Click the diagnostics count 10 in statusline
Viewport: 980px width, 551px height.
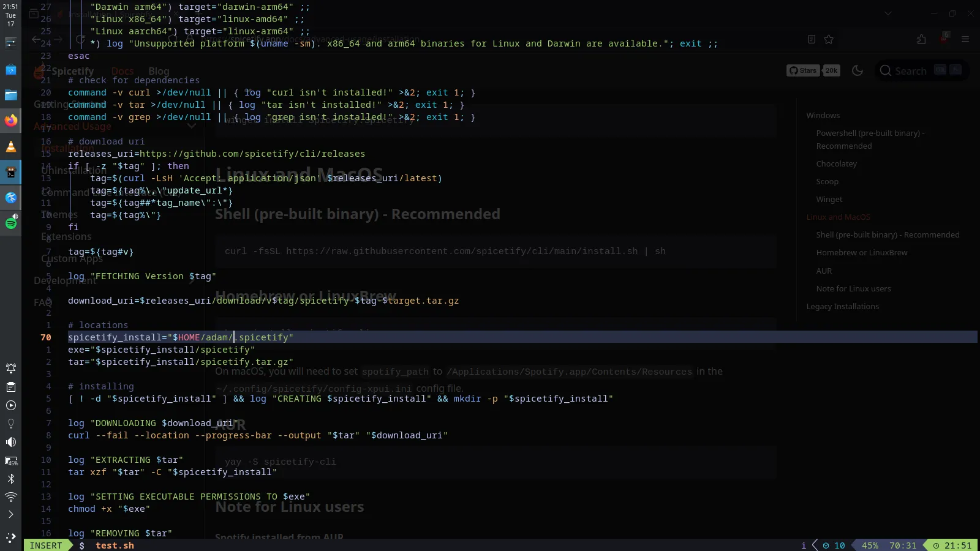pyautogui.click(x=834, y=545)
